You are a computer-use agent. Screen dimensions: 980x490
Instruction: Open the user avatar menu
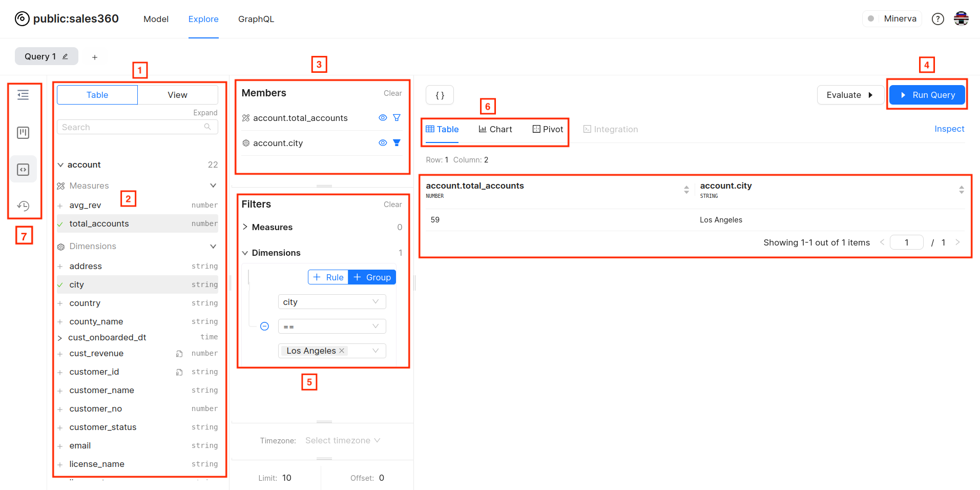[x=961, y=19]
